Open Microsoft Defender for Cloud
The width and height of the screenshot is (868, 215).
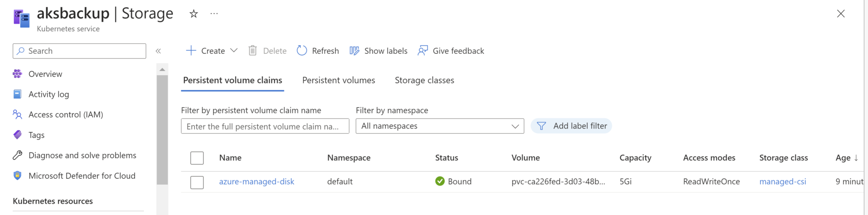click(x=82, y=176)
